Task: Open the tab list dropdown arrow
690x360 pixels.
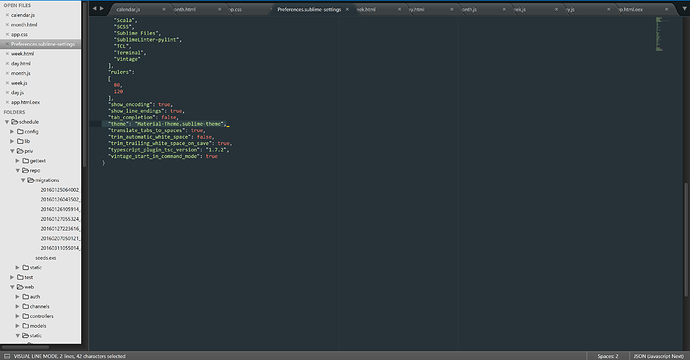Action: (684, 9)
